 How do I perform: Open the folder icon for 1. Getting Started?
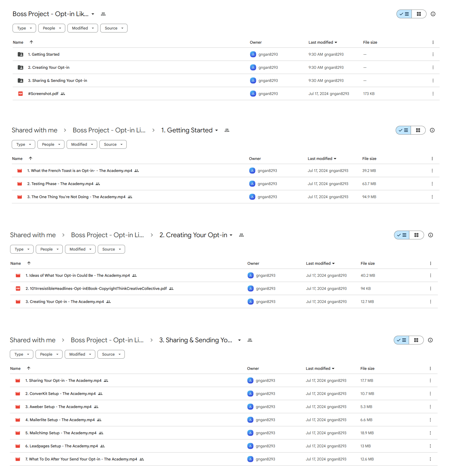tap(20, 54)
